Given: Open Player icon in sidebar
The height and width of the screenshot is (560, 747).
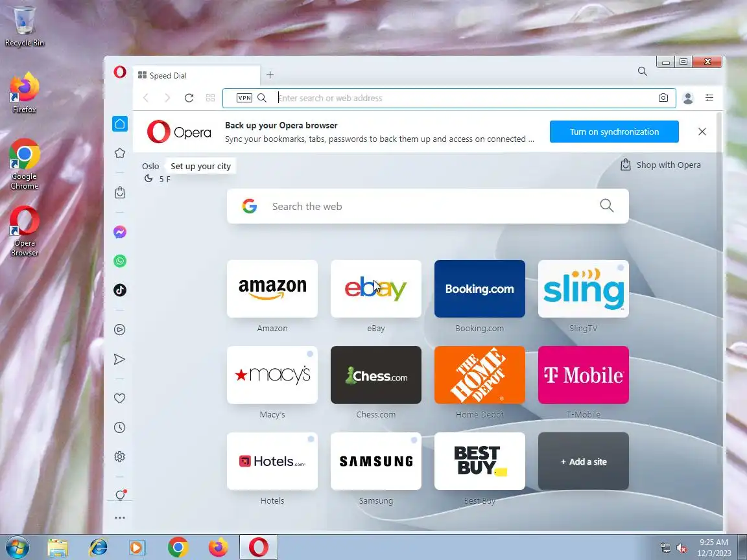Looking at the screenshot, I should point(120,329).
